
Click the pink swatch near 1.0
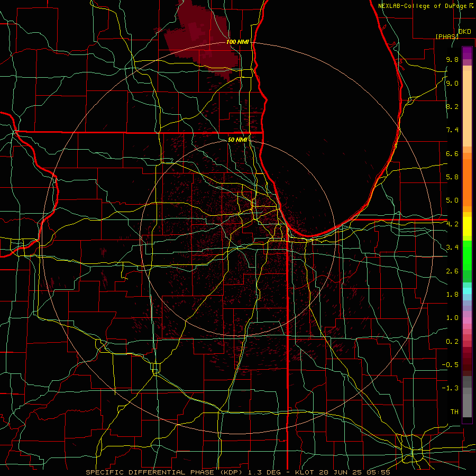tap(467, 320)
